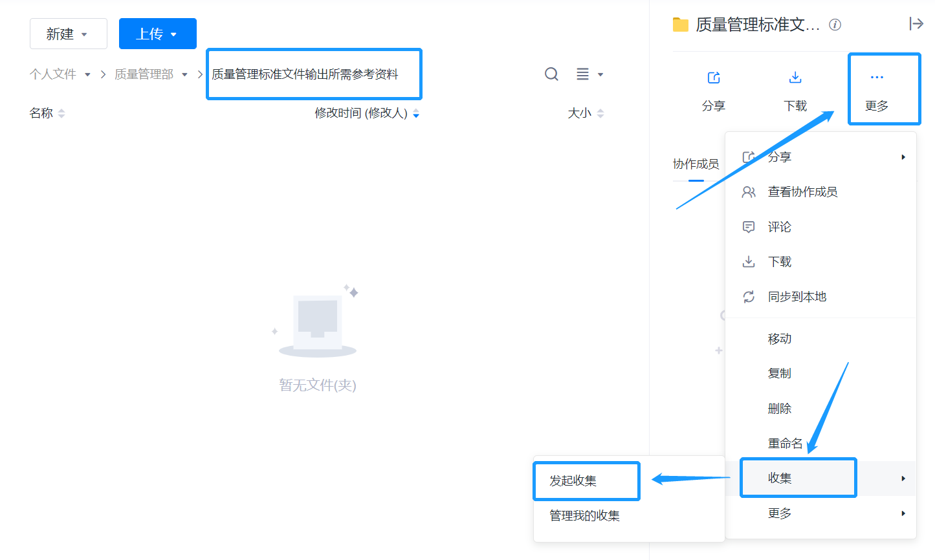Click the share icon in dropdown menu

pyautogui.click(x=749, y=157)
